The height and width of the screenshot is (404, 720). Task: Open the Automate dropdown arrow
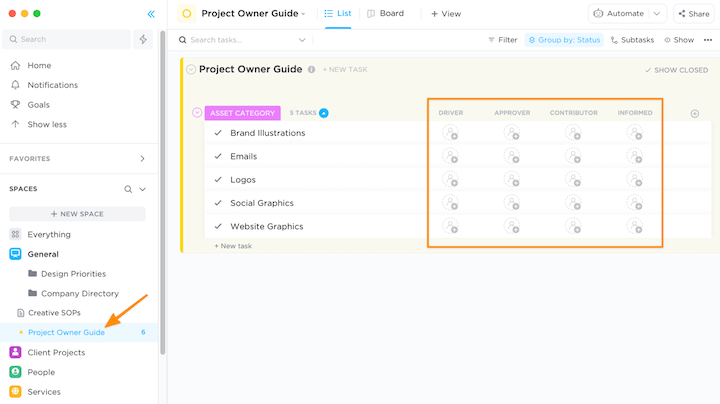[657, 14]
